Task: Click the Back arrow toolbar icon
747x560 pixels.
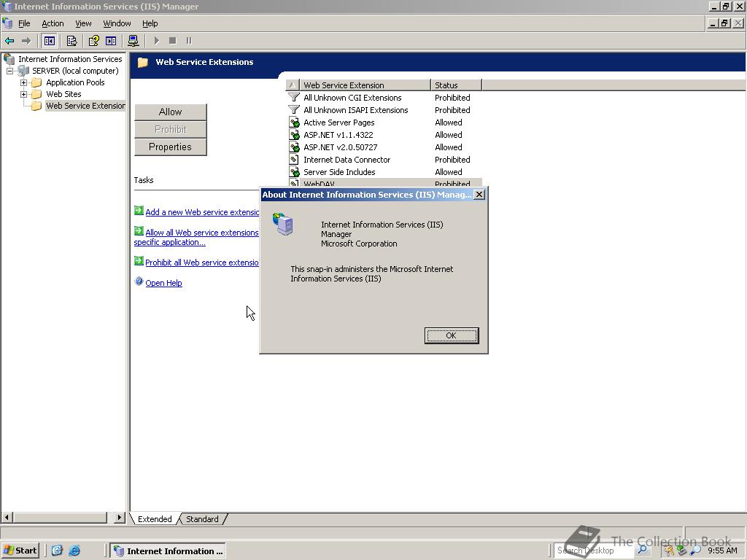Action: coord(9,41)
